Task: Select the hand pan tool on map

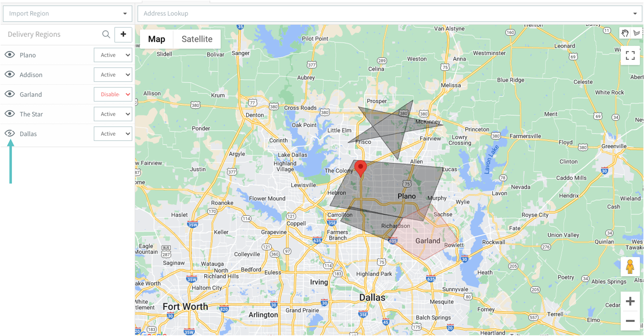Action: tap(625, 33)
